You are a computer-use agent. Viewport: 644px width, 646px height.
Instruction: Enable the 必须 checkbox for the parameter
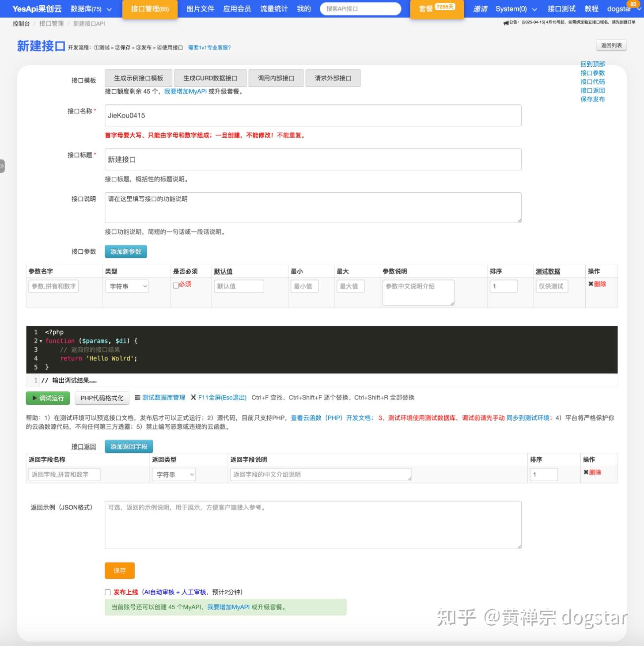tap(176, 285)
